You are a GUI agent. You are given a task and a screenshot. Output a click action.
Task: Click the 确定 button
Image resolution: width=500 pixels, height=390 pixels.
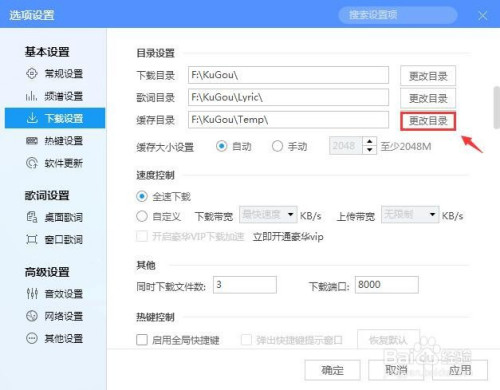pyautogui.click(x=332, y=370)
